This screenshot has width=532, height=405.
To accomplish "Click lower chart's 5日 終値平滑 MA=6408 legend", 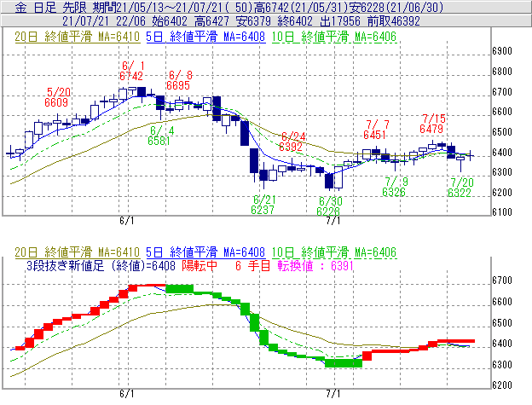I will tap(205, 252).
